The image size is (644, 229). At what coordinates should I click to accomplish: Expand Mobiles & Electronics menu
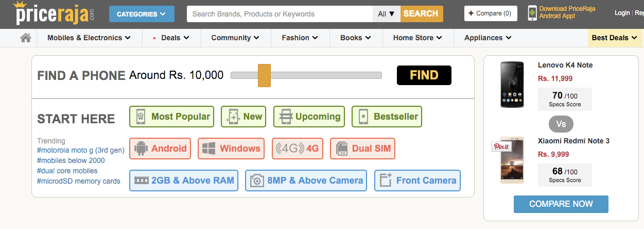pos(89,38)
